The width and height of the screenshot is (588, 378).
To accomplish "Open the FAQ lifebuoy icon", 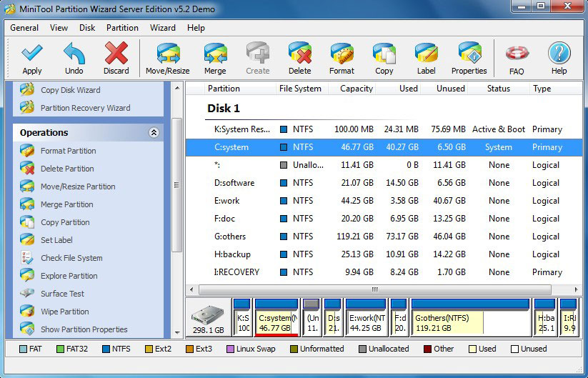I will tap(517, 59).
